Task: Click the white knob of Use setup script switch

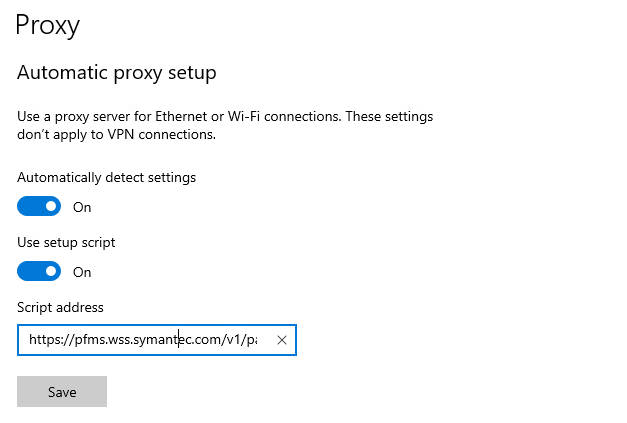Action: [x=51, y=271]
